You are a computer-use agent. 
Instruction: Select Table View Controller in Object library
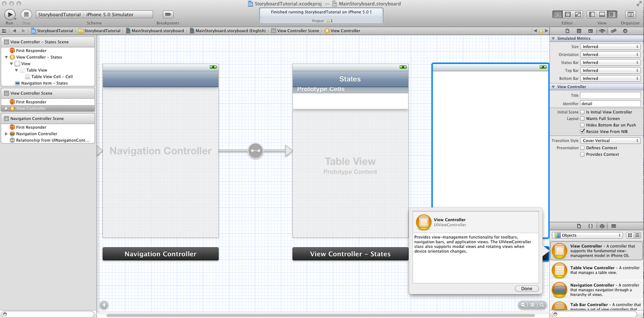click(597, 270)
